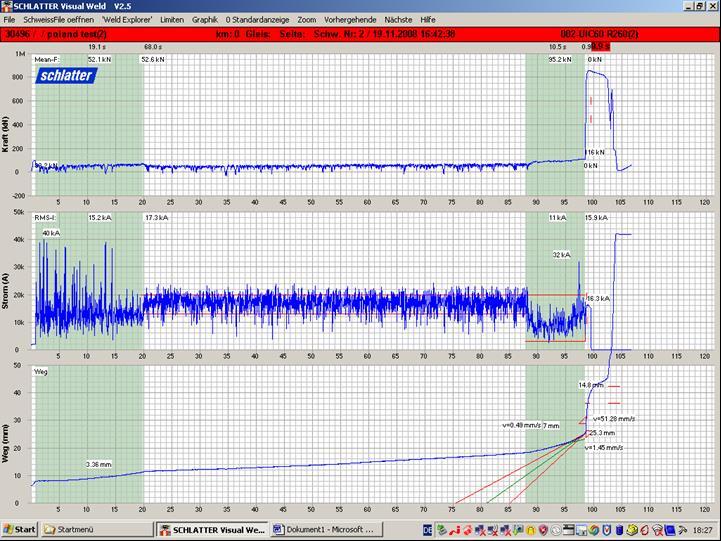
Task: Go to Vorhergehende weld record
Action: coord(350,20)
